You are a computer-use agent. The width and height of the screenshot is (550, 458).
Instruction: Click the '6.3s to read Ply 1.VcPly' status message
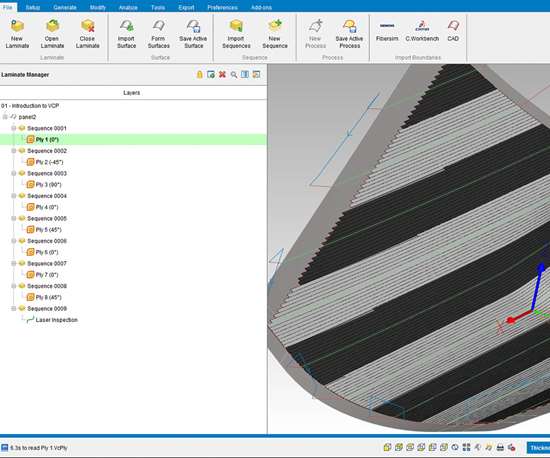click(x=39, y=448)
